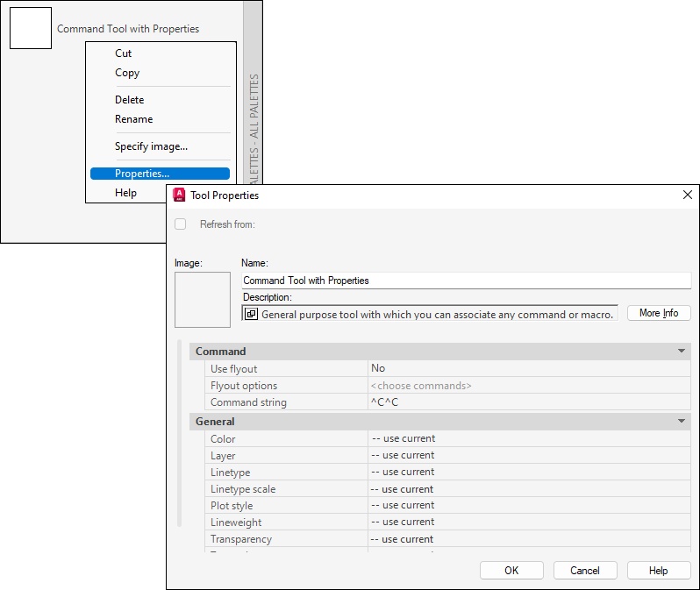The width and height of the screenshot is (700, 590).
Task: Open the Use flyout value dropdown
Action: coord(529,368)
